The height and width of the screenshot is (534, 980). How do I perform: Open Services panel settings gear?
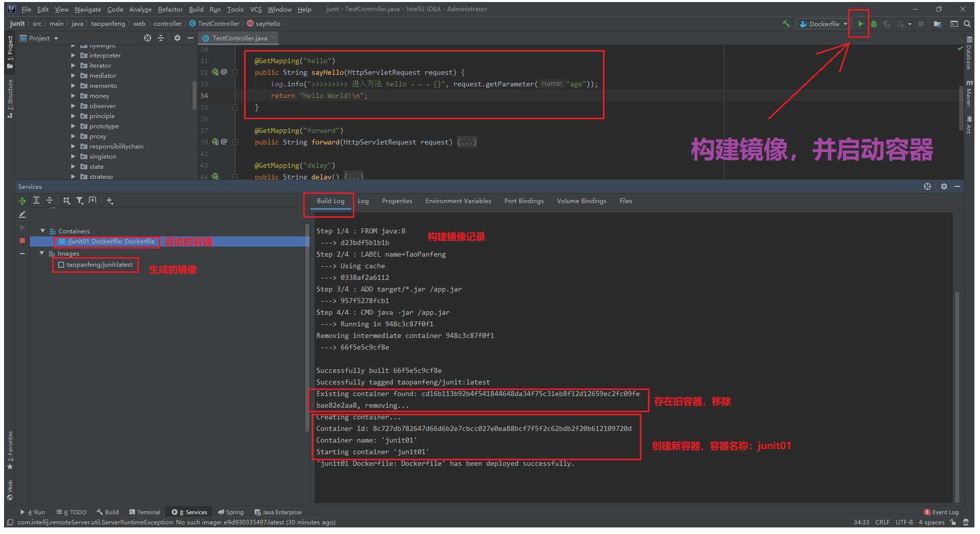[944, 186]
